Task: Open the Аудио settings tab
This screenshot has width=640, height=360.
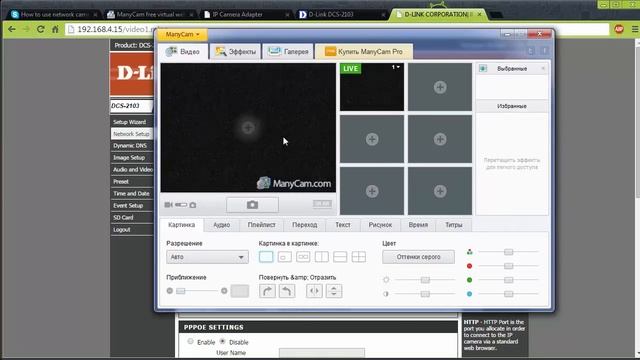Action: pyautogui.click(x=222, y=225)
